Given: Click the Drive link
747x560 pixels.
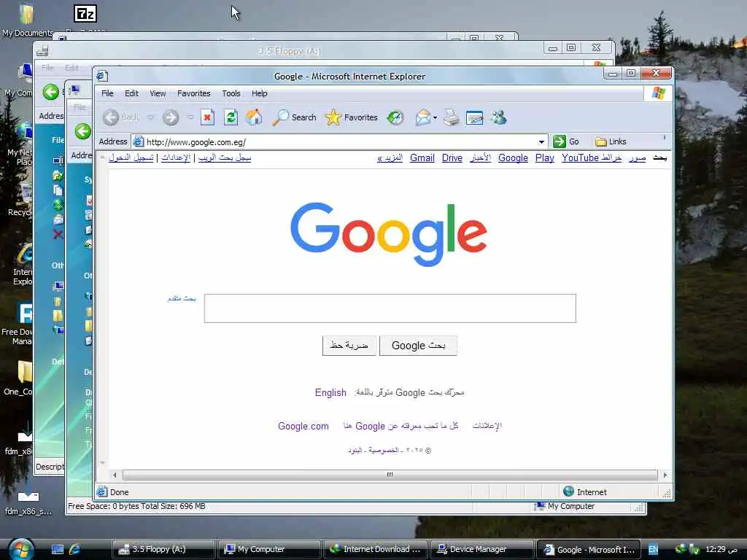Looking at the screenshot, I should [x=452, y=157].
